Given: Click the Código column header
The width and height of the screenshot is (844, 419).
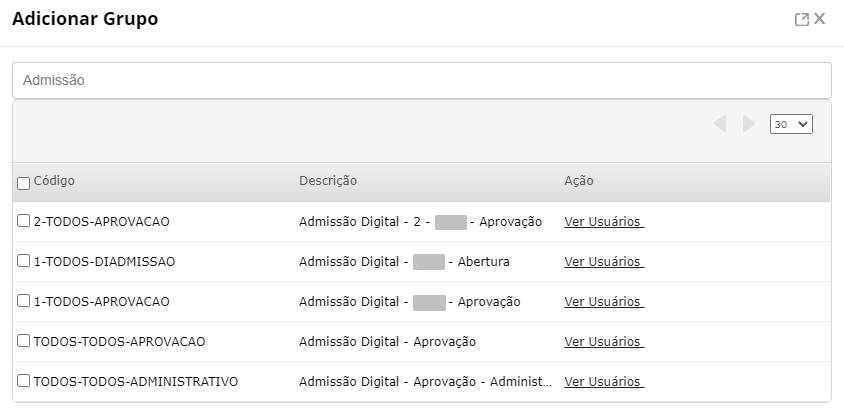Looking at the screenshot, I should (x=54, y=181).
